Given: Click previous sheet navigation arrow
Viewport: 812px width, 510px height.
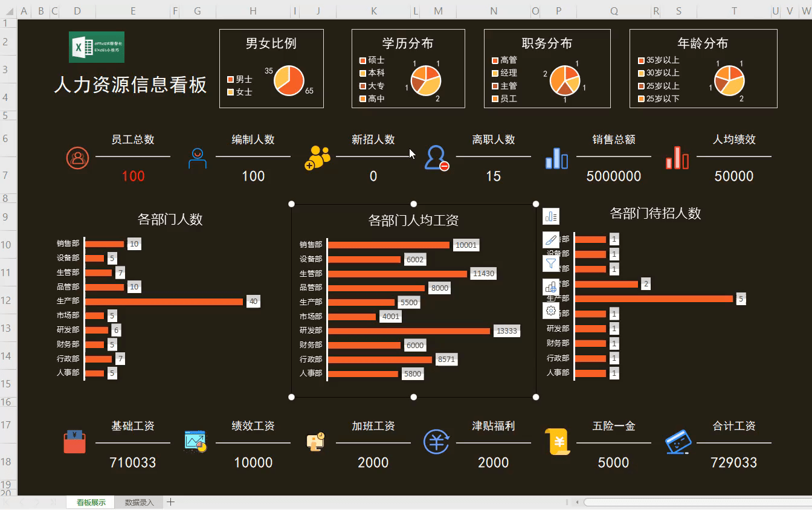Looking at the screenshot, I should point(22,502).
